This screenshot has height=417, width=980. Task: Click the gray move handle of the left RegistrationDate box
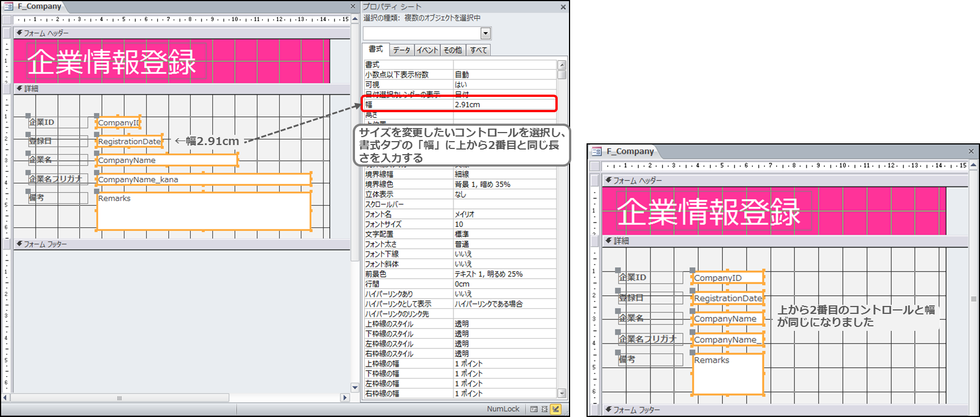pos(97,135)
